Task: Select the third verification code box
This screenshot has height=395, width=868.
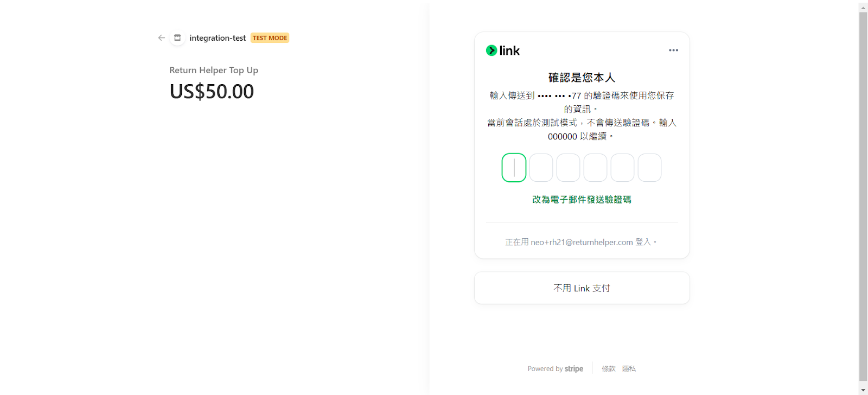Action: click(x=568, y=168)
